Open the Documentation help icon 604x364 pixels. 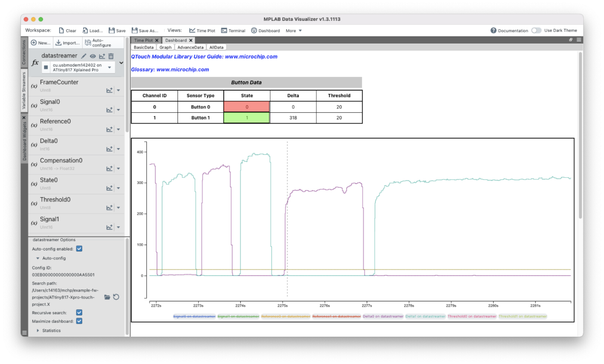tap(494, 31)
